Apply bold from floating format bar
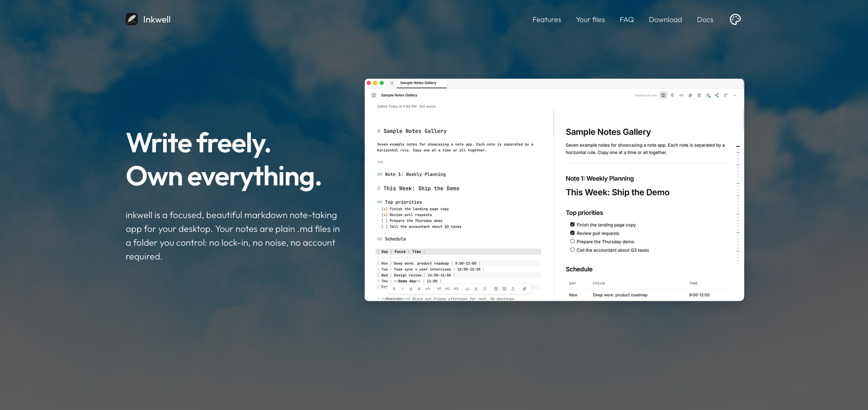Viewport: 868px width, 410px height. coord(394,289)
